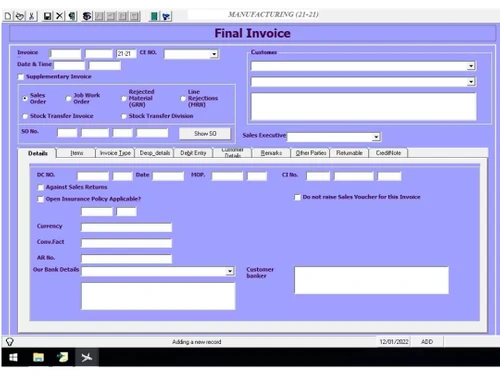Click the 12/01/2022 date in status bar
The height and width of the screenshot is (375, 500).
(394, 342)
